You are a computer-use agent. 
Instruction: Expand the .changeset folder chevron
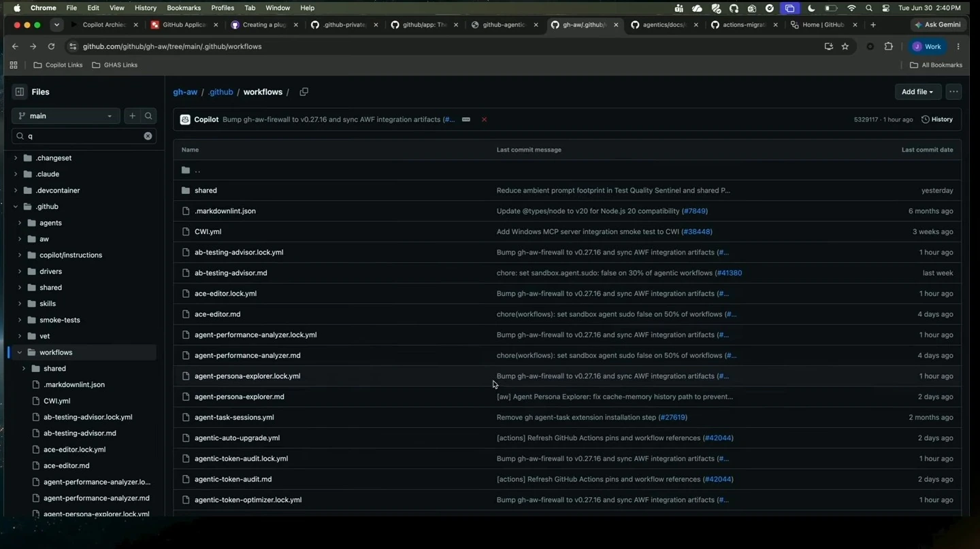click(x=16, y=158)
